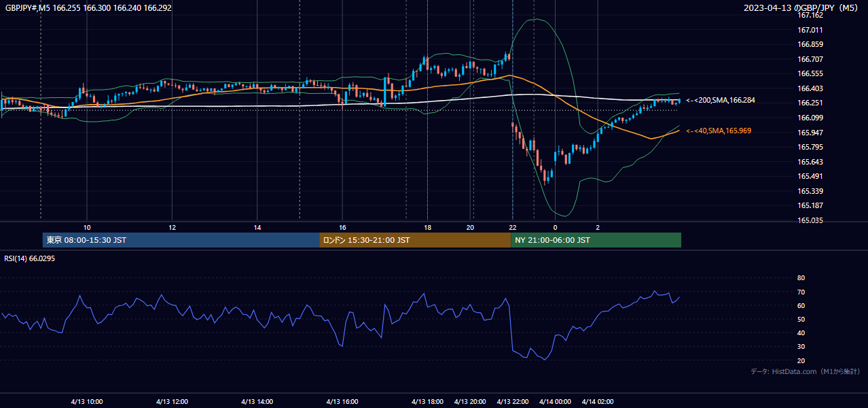
Task: Click price level 165.795 on the axis
Action: click(x=810, y=147)
